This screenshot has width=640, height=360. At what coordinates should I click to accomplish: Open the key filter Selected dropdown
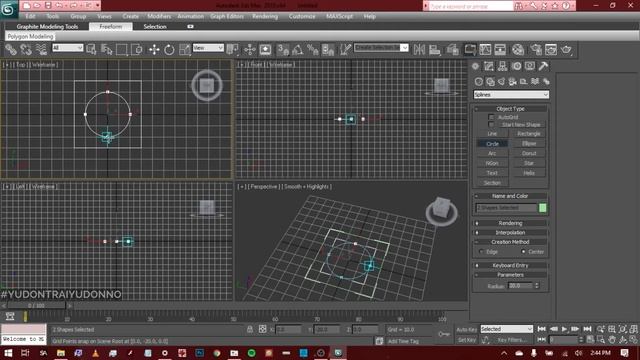click(507, 329)
